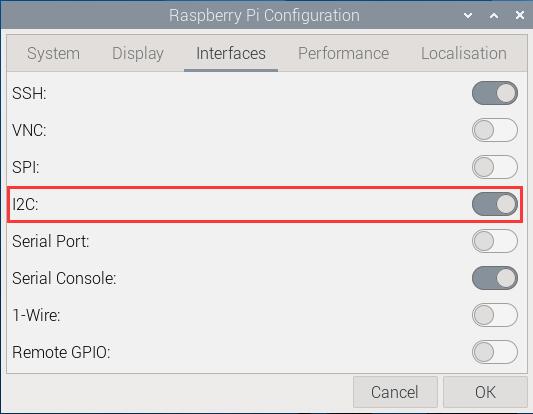Turn off the I2C toggle
Viewport: 533px width, 414px height.
point(495,204)
